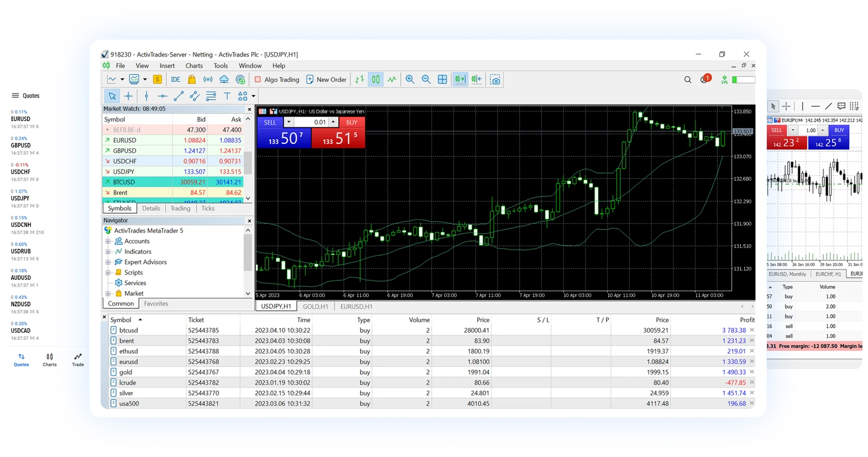The image size is (868, 457).
Task: Toggle Algo Trading on or off
Action: (x=277, y=79)
